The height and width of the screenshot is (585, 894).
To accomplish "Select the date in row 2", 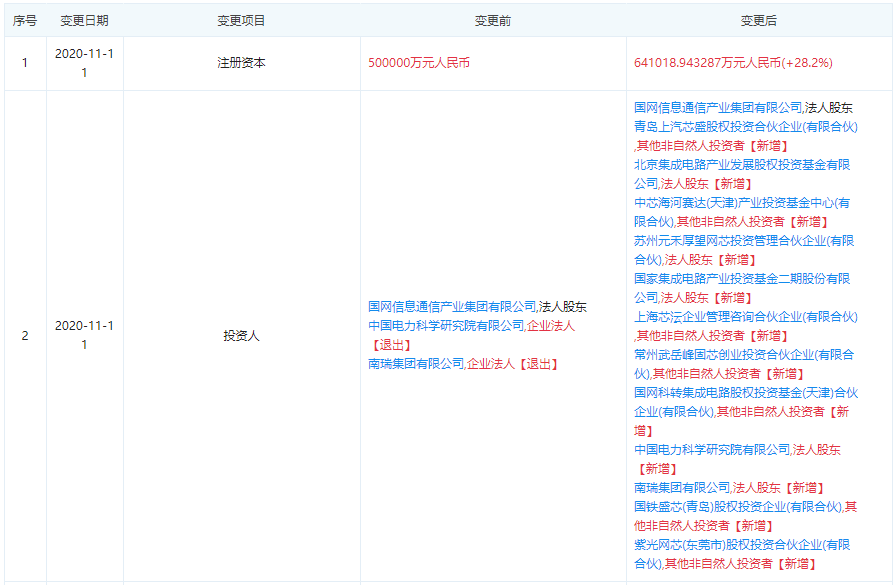I will pos(84,335).
